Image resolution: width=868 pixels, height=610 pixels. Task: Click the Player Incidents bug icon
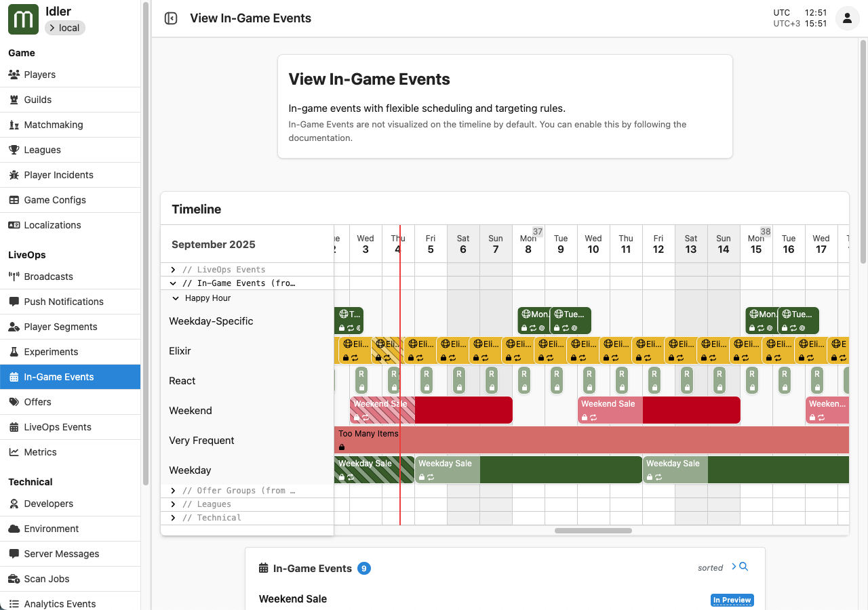click(x=14, y=175)
